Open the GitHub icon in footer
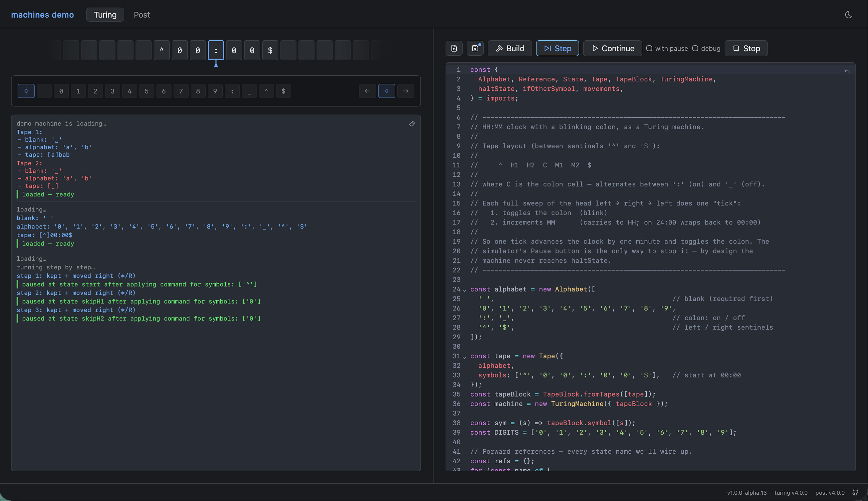The image size is (868, 501). [855, 492]
